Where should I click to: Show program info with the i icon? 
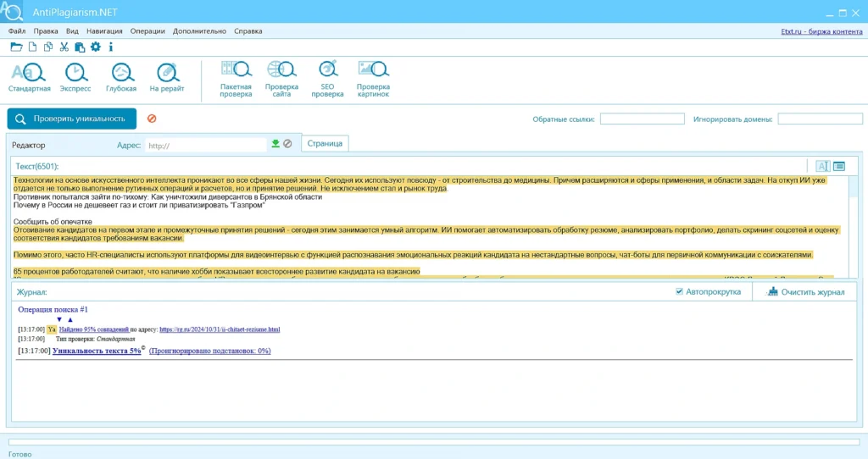click(x=111, y=47)
